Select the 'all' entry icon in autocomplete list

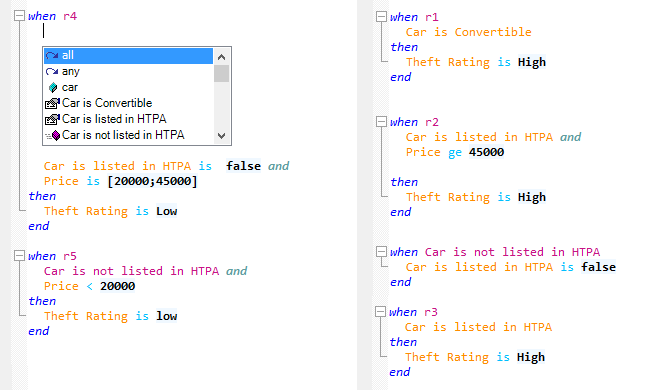(52, 56)
